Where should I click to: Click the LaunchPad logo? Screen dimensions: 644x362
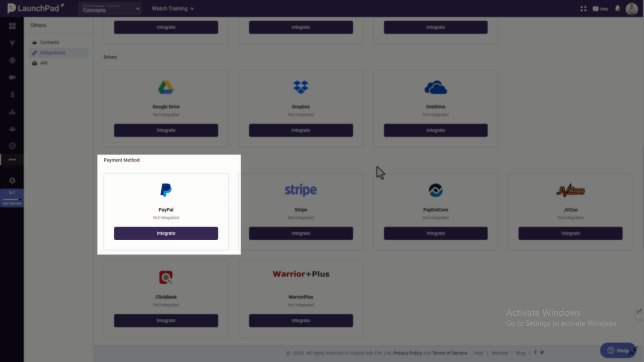click(35, 8)
